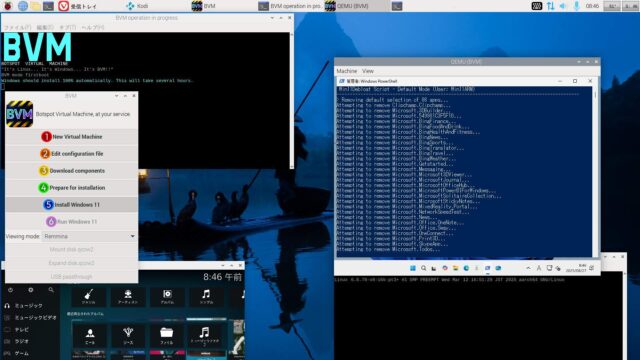Open the Machine menu in QEMU window
This screenshot has height=360, width=640.
coord(347,71)
